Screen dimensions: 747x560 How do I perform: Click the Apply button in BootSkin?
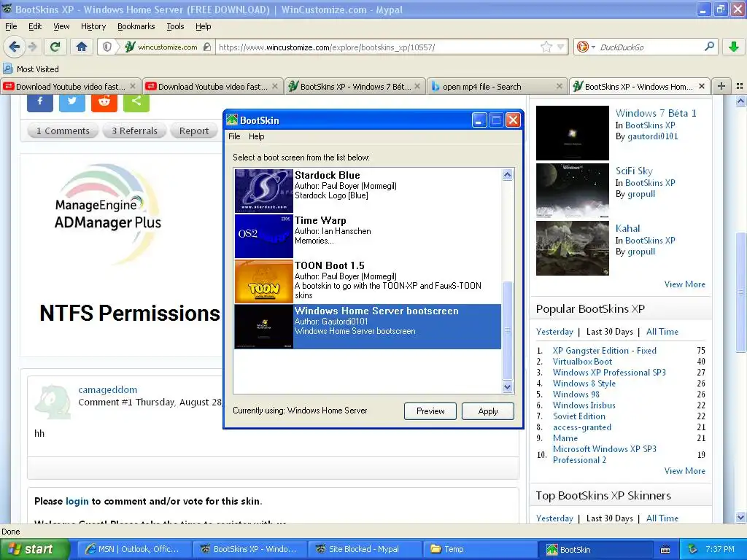[488, 411]
